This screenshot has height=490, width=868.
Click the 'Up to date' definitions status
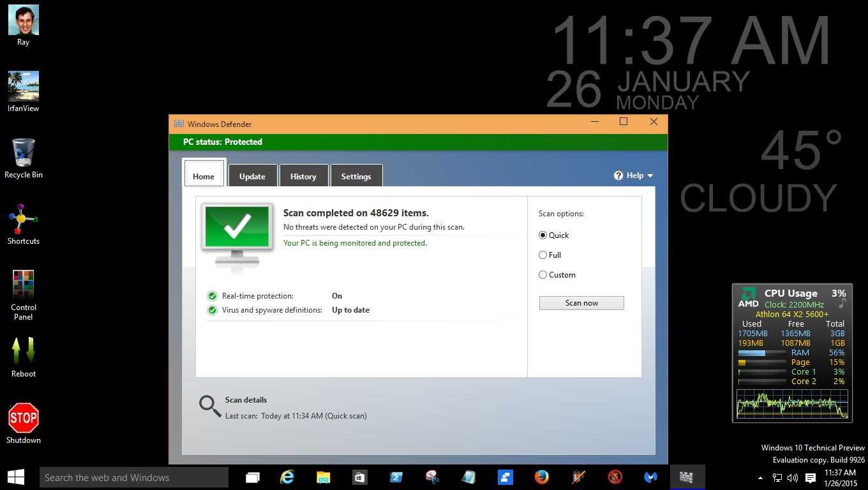(x=350, y=310)
